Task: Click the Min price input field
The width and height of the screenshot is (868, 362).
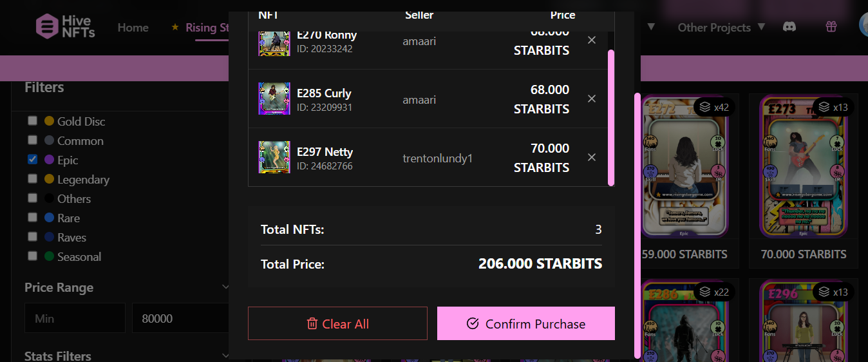Action: (75, 318)
